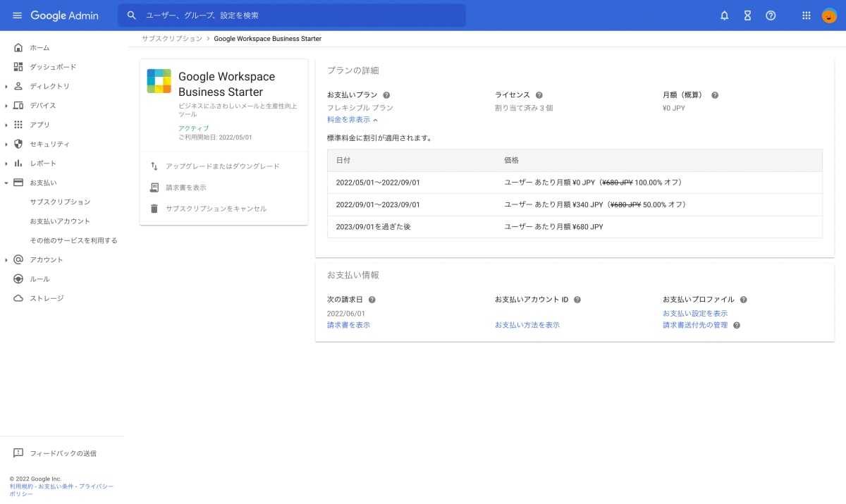Select お支払いアカウント in the sidebar

point(61,221)
